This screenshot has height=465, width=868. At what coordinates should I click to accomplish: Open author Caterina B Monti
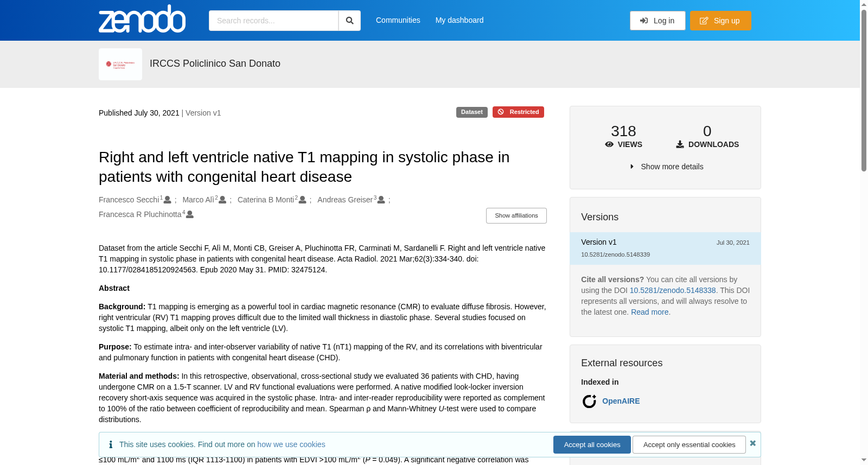[x=266, y=200]
